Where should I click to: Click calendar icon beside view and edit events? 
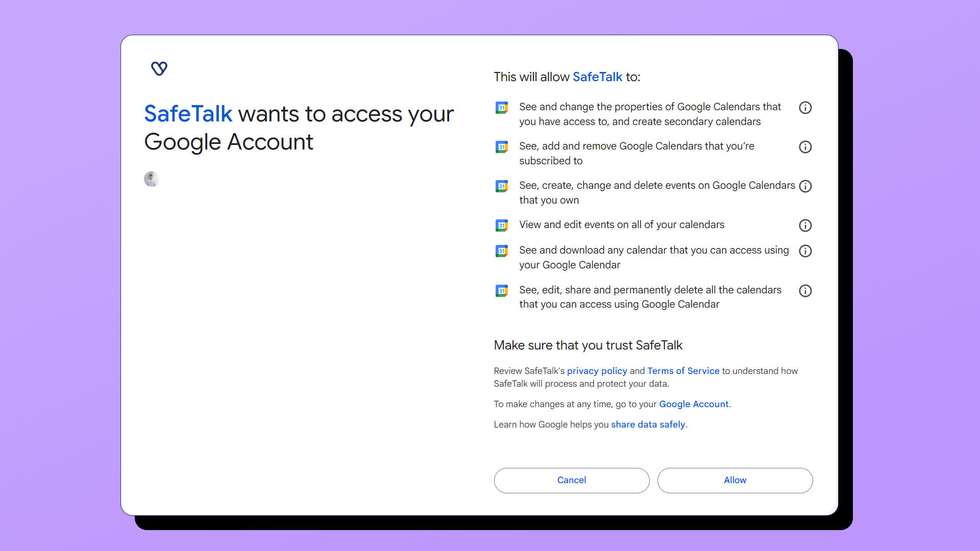502,226
